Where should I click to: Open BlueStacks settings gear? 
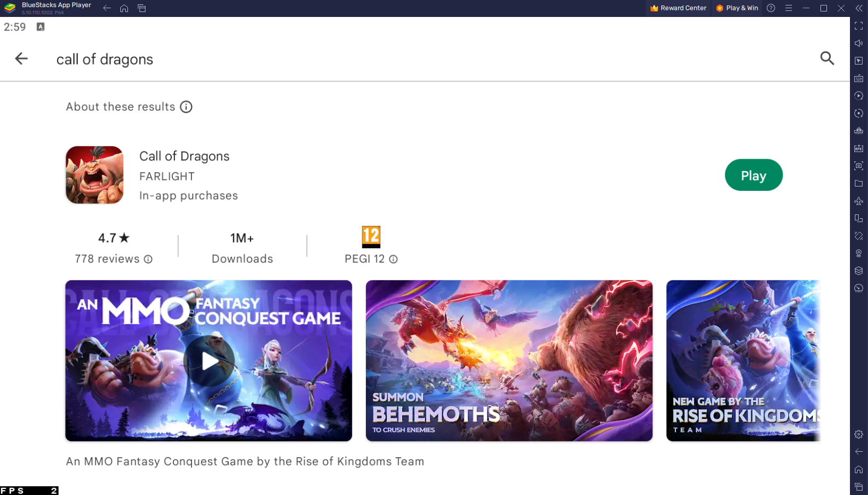[859, 434]
